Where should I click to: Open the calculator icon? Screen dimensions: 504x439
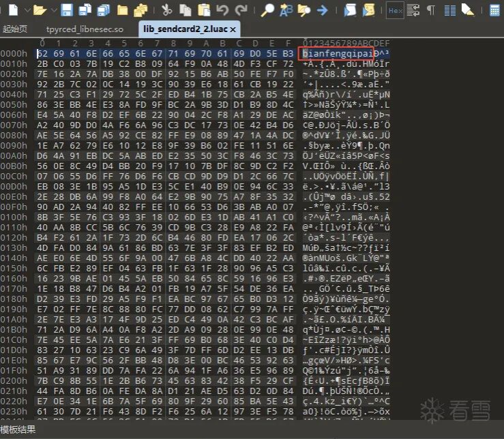[494, 10]
